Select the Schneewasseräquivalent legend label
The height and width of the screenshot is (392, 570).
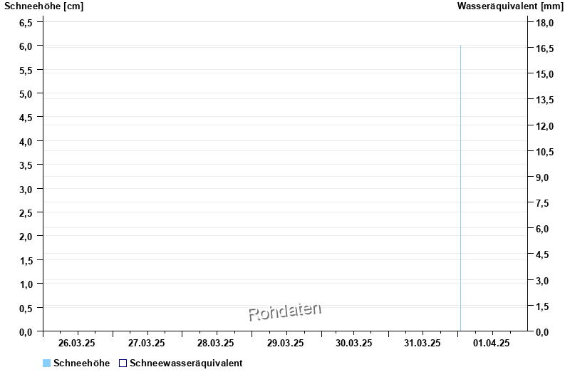click(x=186, y=363)
